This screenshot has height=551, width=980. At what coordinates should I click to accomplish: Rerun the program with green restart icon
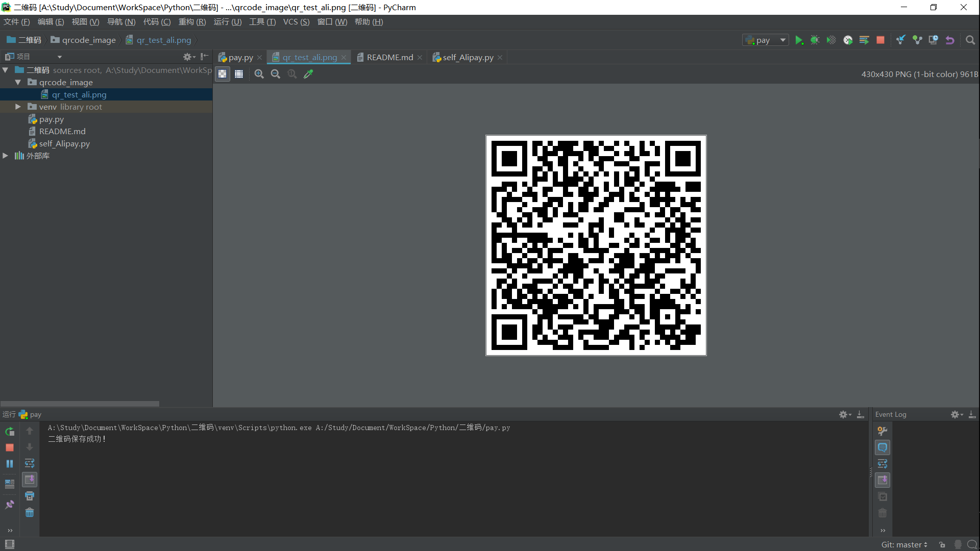tap(9, 431)
